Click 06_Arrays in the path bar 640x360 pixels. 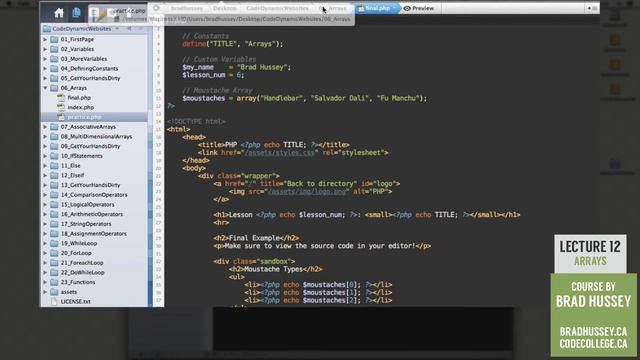tap(334, 8)
